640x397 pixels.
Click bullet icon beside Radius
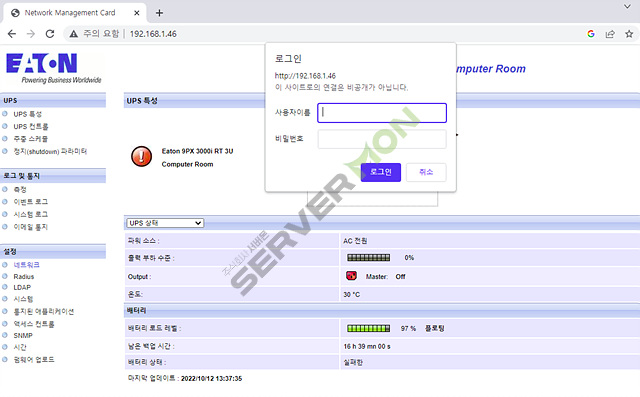pos(5,276)
